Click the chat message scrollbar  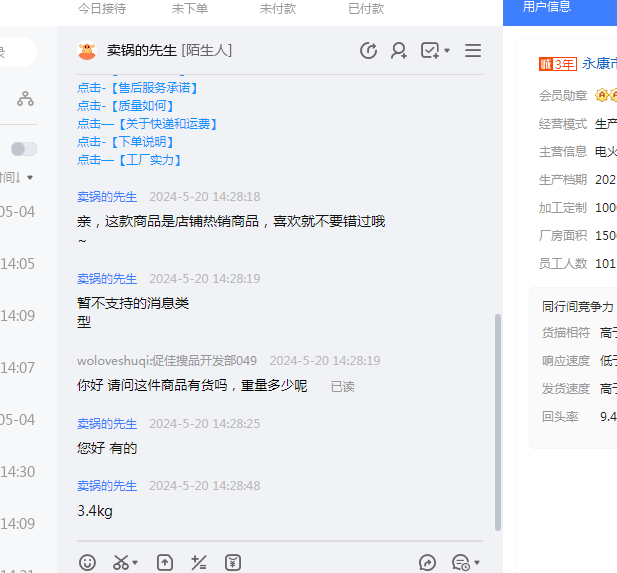498,420
